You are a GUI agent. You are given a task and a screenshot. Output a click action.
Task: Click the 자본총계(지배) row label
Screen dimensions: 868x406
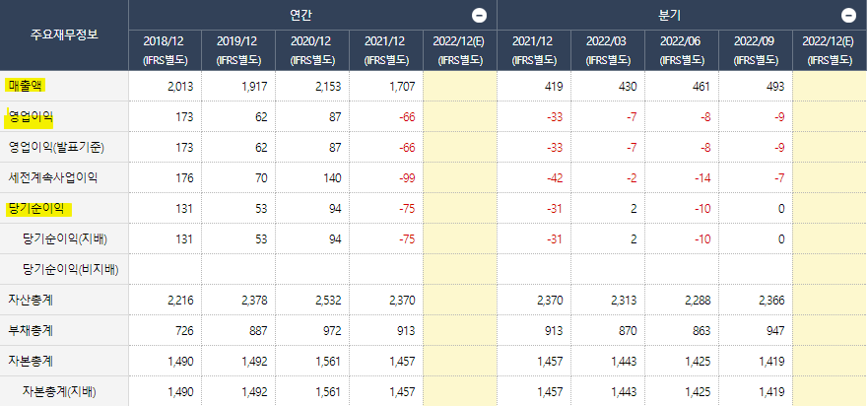point(60,391)
